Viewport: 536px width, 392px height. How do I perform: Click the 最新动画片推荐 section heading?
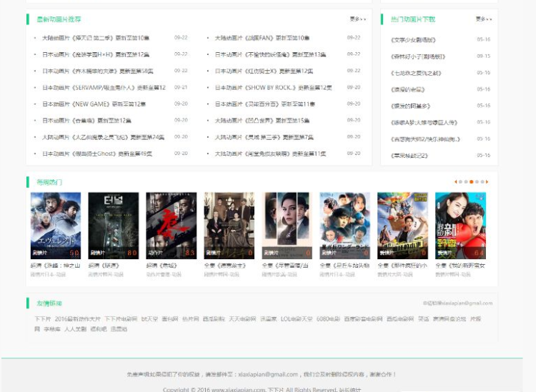click(59, 19)
